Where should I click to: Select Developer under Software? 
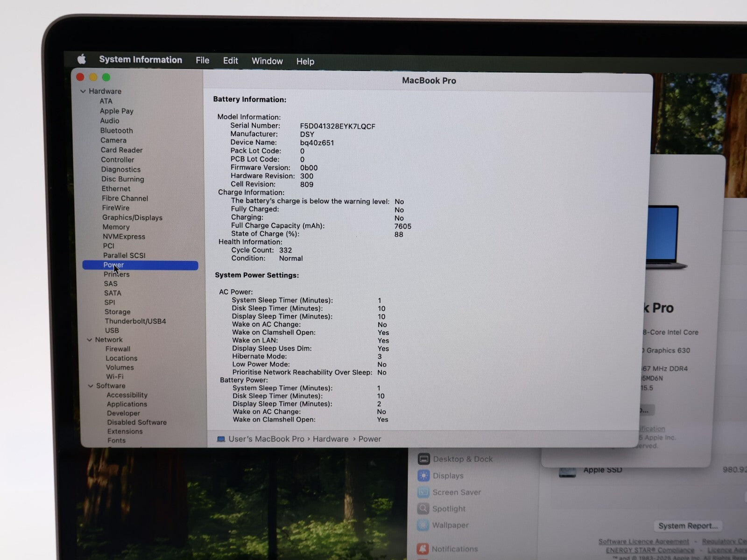123,413
